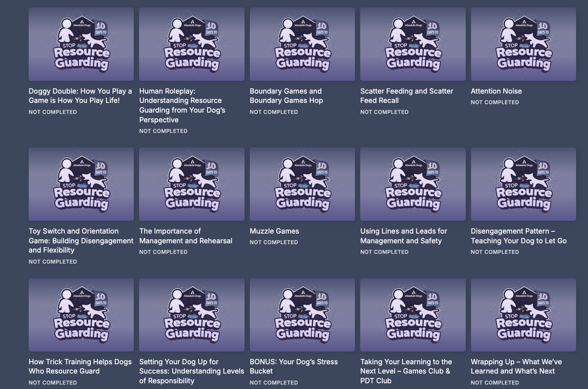Open The Importance of Management and Rehearsal title
The width and height of the screenshot is (588, 389).
point(185,236)
